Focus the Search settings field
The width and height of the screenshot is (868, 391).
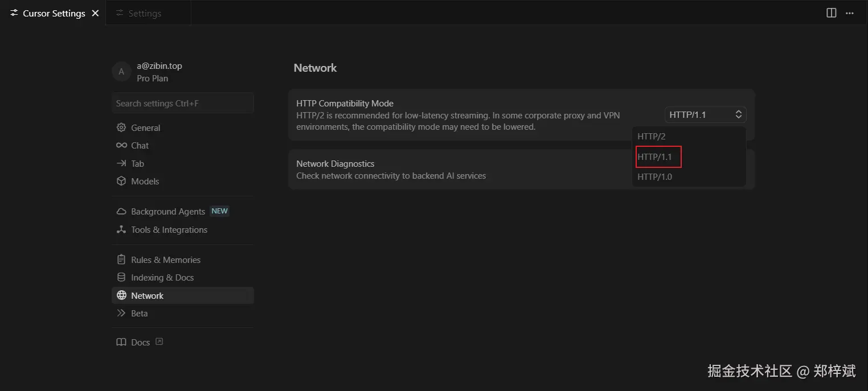point(183,103)
